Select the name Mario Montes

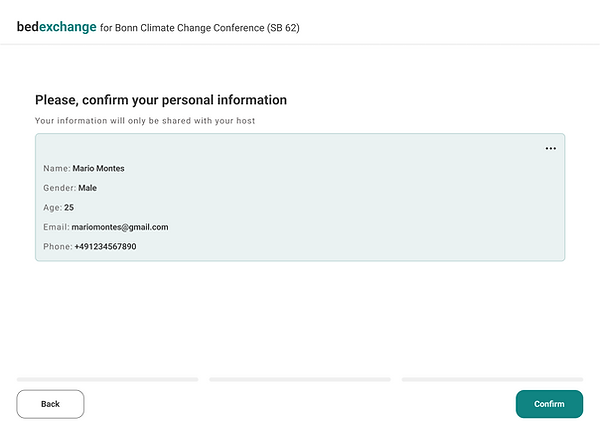pyautogui.click(x=98, y=169)
